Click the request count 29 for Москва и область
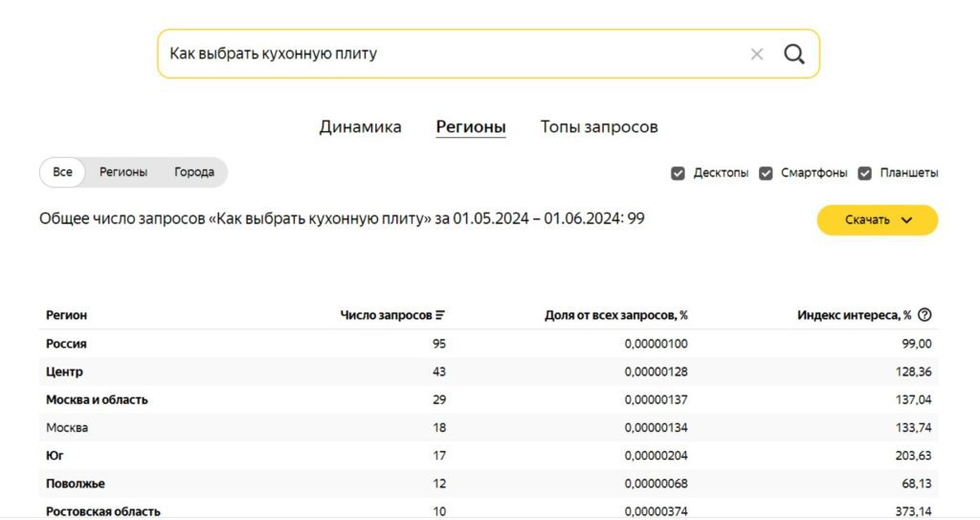980x520 pixels. tap(438, 399)
